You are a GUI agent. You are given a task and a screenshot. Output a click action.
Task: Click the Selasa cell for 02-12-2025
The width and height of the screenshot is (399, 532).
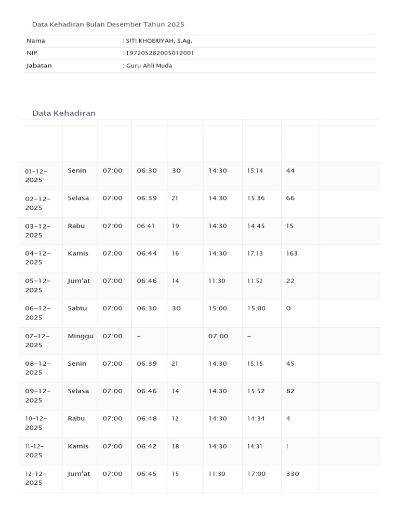(78, 198)
